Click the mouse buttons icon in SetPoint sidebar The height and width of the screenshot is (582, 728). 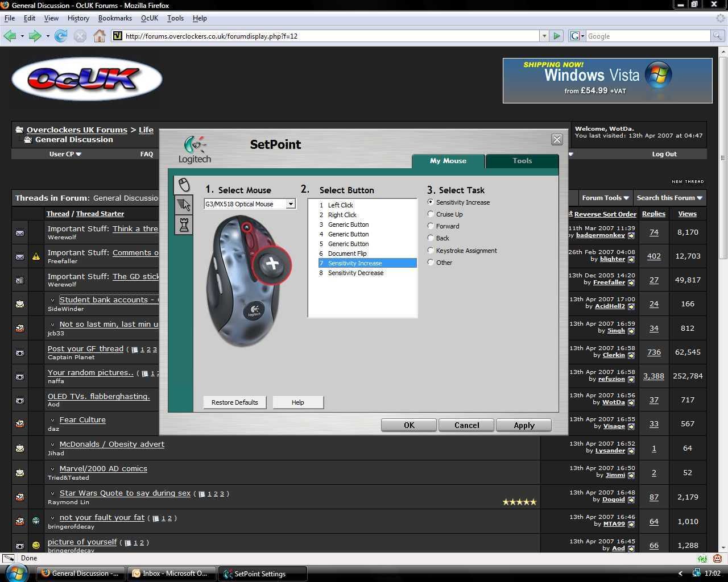pyautogui.click(x=184, y=185)
